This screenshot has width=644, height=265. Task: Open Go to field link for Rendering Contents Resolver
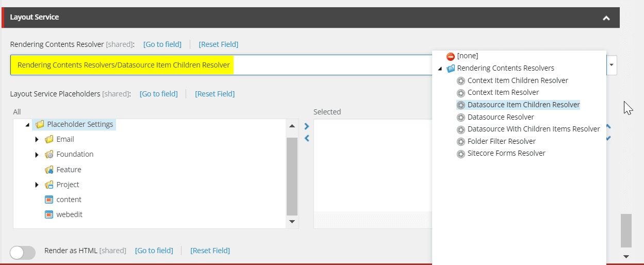[162, 44]
